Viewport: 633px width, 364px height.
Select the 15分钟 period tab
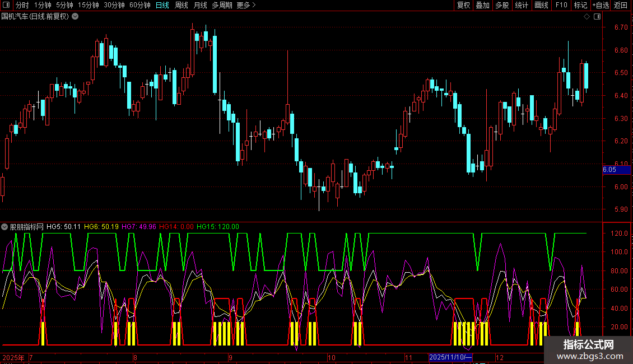88,5
